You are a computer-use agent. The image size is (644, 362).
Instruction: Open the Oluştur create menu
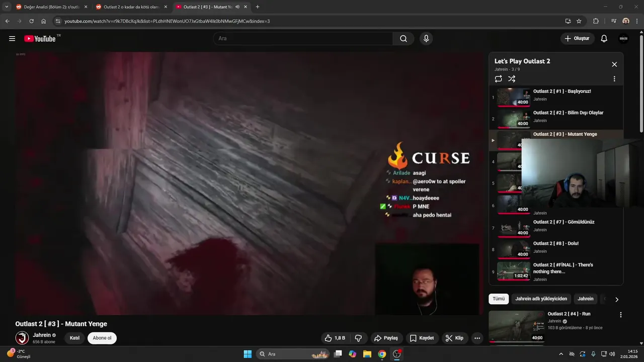578,39
